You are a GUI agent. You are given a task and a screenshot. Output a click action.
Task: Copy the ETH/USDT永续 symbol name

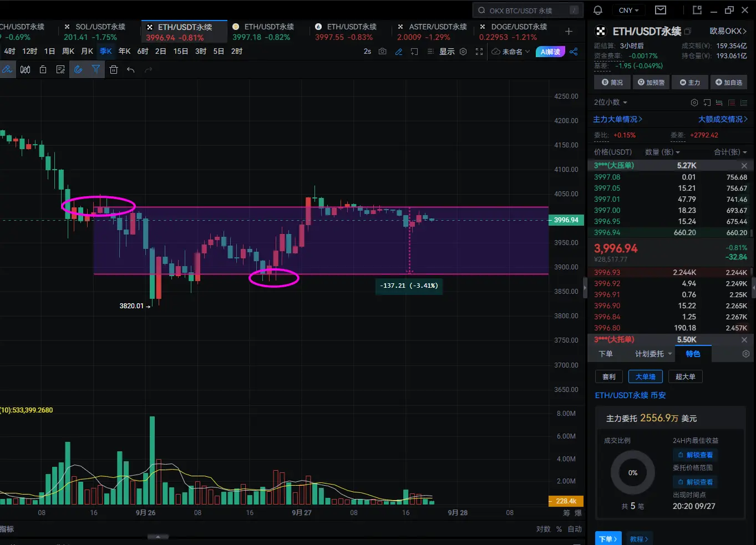click(688, 32)
